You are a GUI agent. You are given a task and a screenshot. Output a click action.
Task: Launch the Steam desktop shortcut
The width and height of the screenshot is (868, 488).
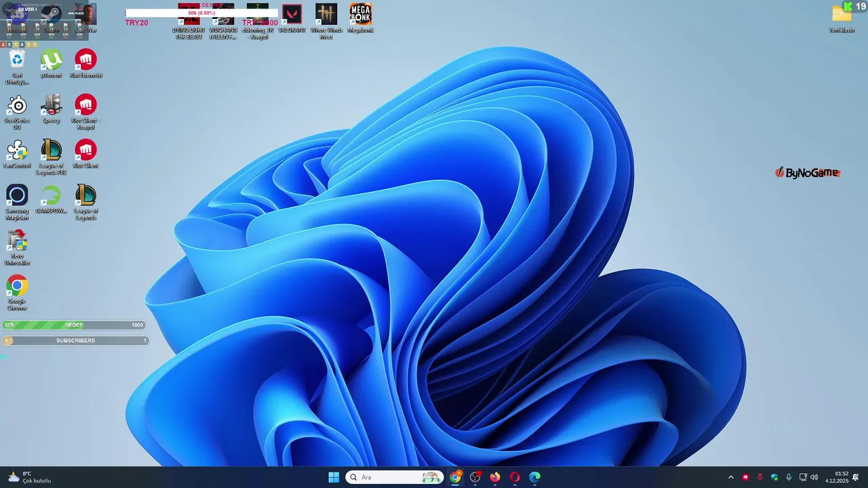point(51,18)
